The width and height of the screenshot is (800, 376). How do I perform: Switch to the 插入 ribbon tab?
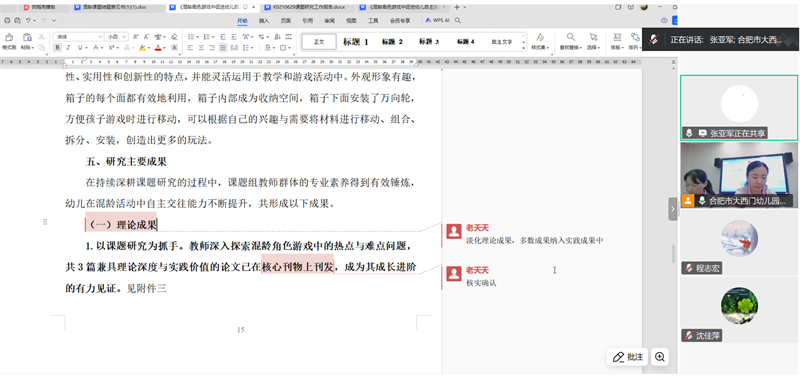264,21
